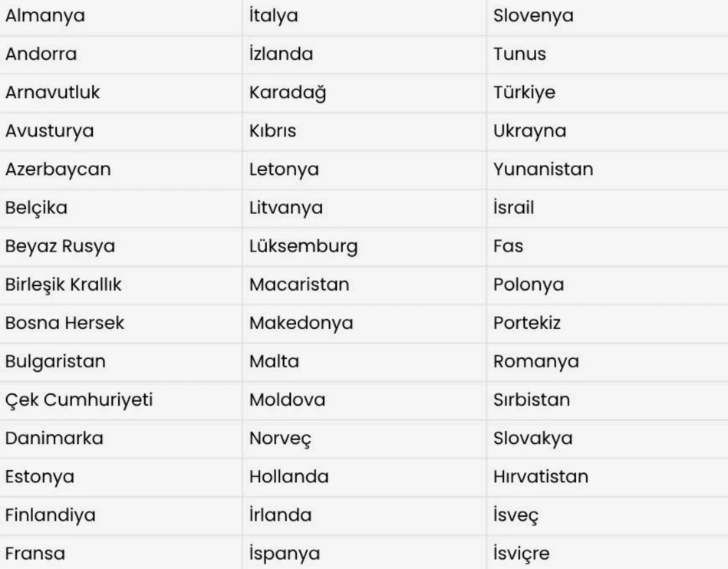Viewport: 728px width, 569px height.
Task: Click on Finlandiya
Action: click(x=51, y=515)
